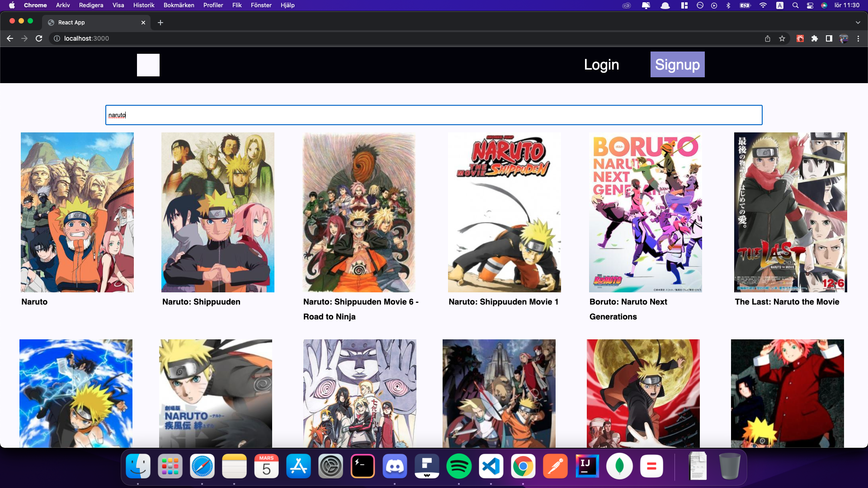The height and width of the screenshot is (488, 868).
Task: Open the Naruto: Shippuuden poster
Action: (218, 212)
